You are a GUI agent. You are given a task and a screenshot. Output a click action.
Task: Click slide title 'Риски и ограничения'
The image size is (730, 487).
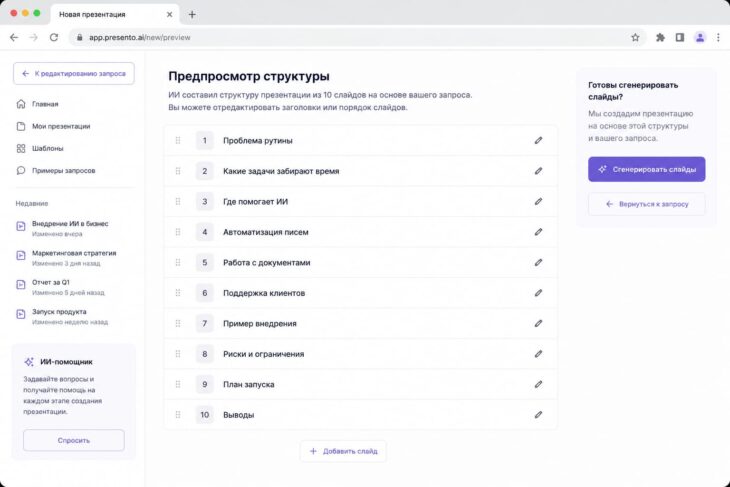tap(263, 354)
